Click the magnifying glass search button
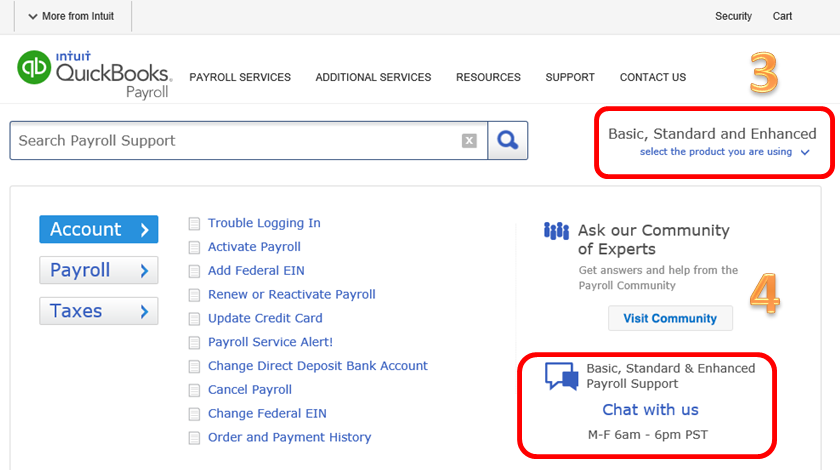The width and height of the screenshot is (840, 470). point(507,140)
